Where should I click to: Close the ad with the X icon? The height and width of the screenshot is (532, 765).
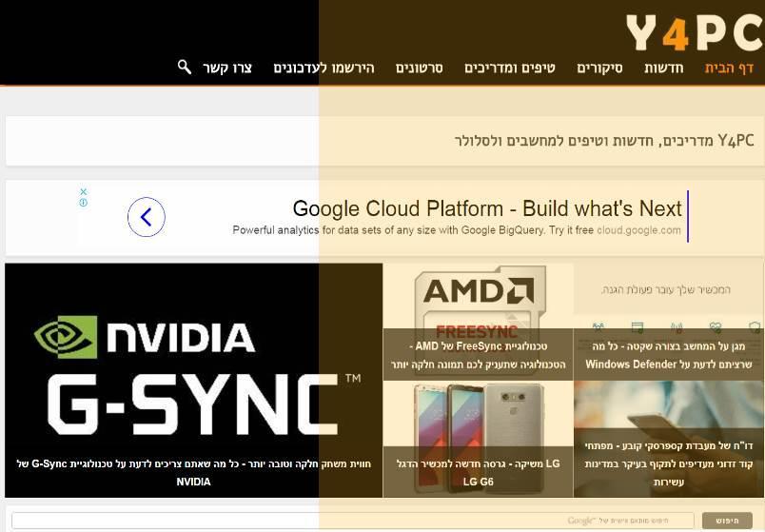point(84,192)
